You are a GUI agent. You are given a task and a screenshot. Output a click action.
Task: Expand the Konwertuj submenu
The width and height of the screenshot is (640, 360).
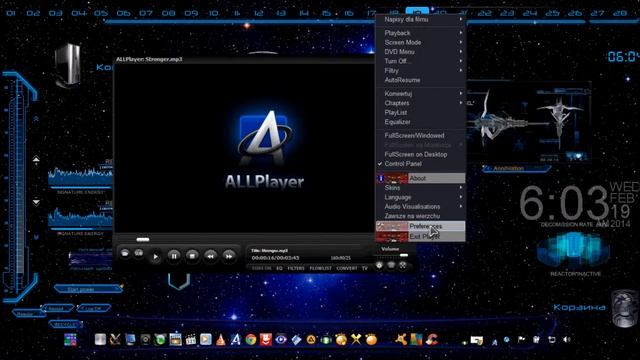point(420,93)
